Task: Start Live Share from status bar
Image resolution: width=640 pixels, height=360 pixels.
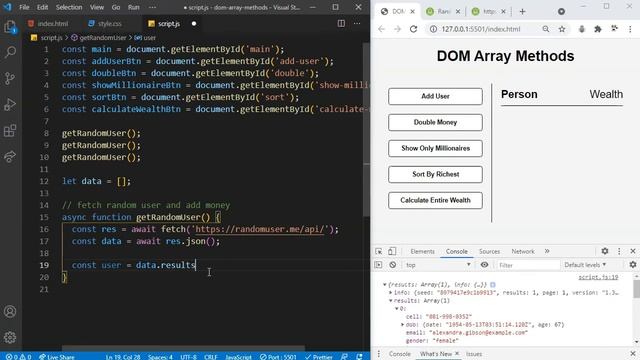Action: click(x=57, y=357)
